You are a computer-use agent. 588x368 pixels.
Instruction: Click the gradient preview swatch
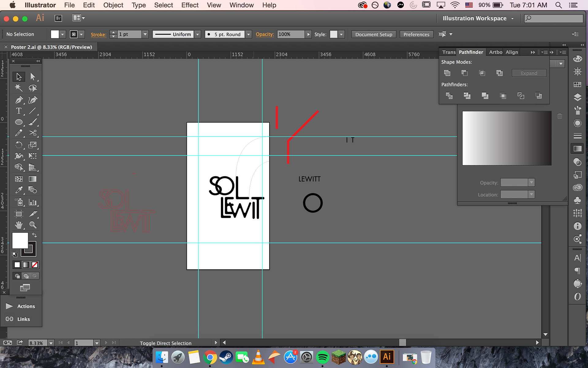coord(507,138)
